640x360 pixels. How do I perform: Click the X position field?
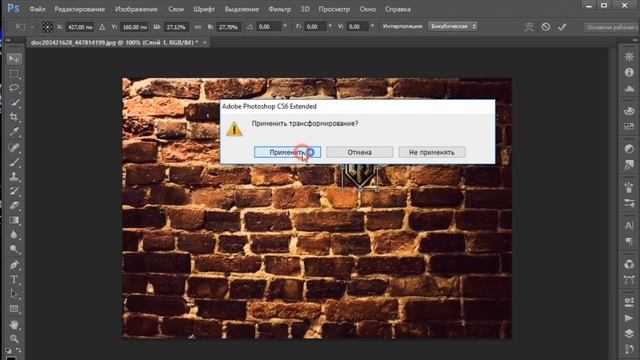(80, 27)
